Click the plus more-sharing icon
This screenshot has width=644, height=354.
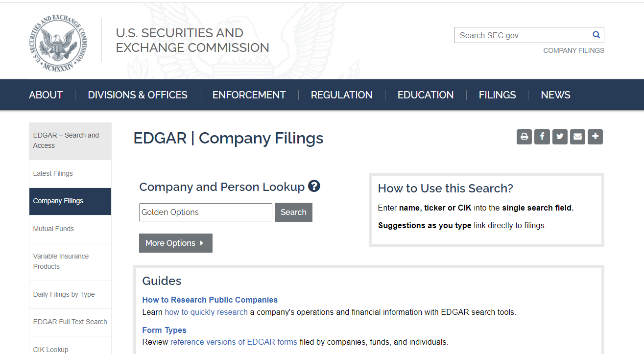click(x=596, y=137)
